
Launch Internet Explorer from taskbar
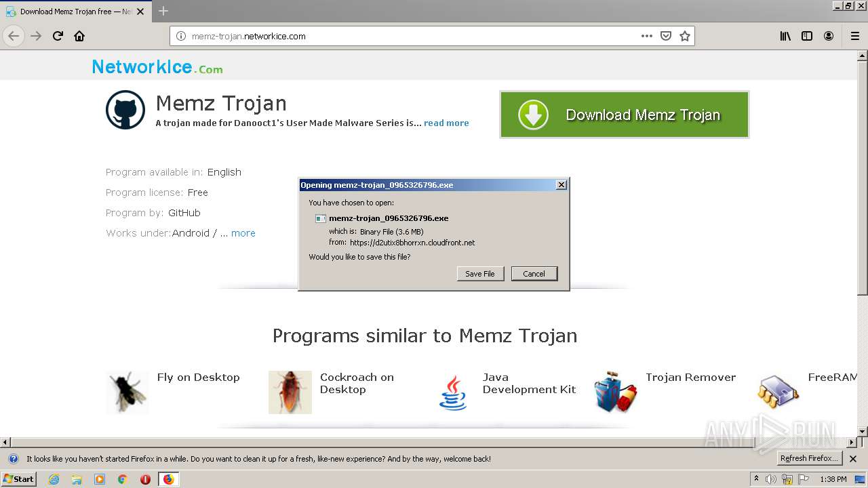coord(54,479)
